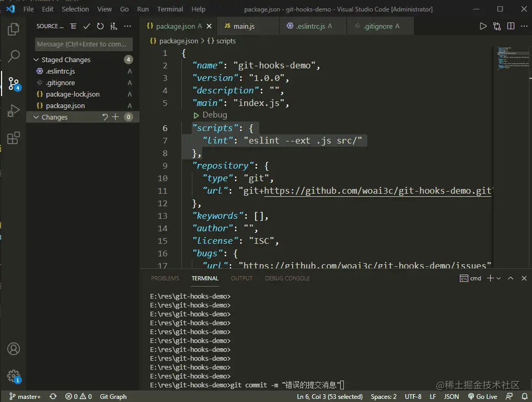Viewport: 532px width, 402px height.
Task: Select the Source Control sidebar icon
Action: click(13, 84)
